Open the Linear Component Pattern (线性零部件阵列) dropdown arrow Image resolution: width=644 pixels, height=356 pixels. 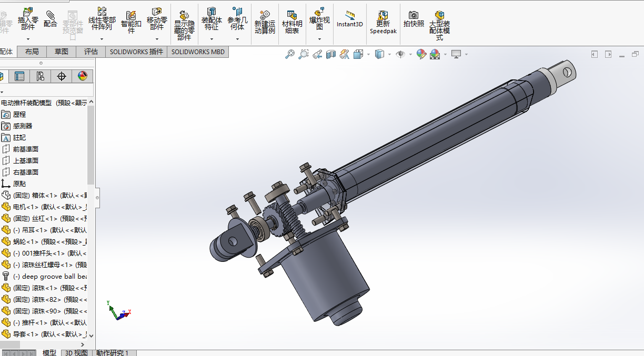(102, 39)
